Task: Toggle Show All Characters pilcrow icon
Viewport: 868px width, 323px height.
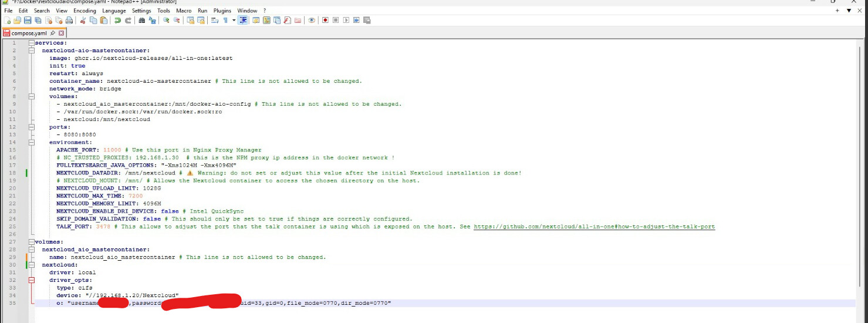Action: [225, 21]
